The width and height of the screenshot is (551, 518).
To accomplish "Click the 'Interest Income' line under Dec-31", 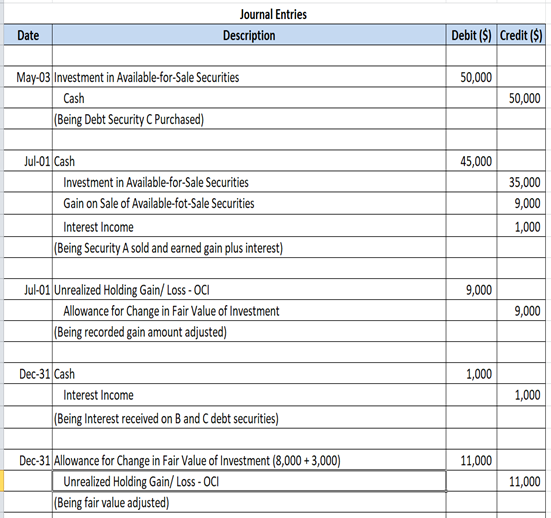I will coord(249,395).
